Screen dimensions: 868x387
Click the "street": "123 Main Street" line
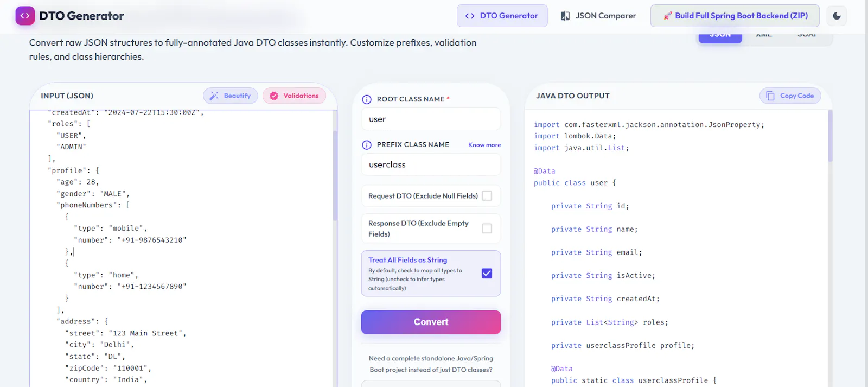(125, 333)
